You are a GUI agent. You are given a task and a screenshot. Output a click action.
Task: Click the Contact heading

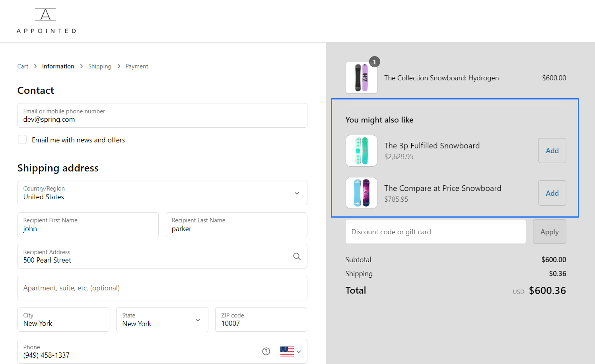(36, 91)
